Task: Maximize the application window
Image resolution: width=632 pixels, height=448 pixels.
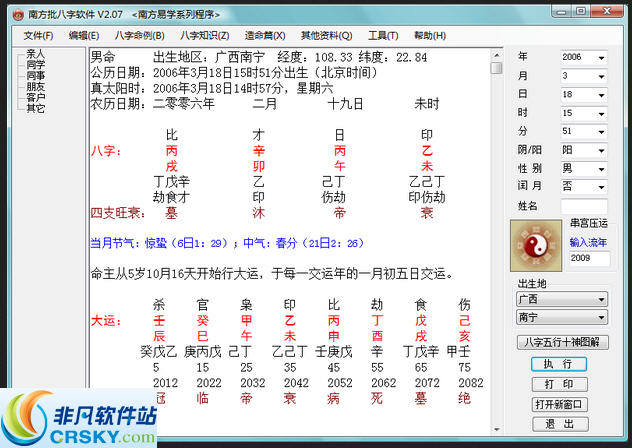Action: click(x=580, y=11)
